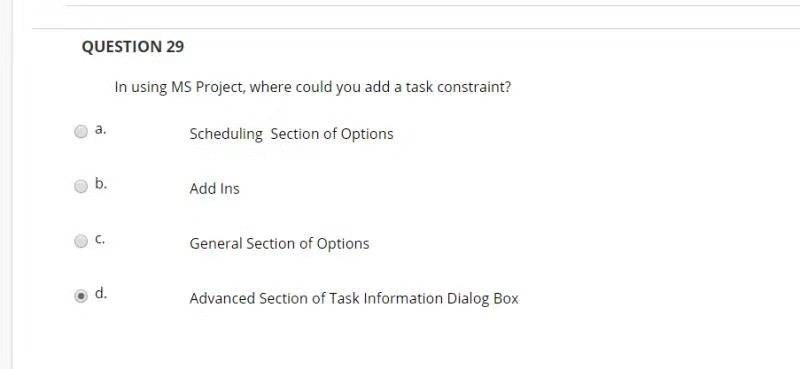Viewport: 800px width, 369px height.
Task: Pick answer 'Scheduling Section of Options'
Action: point(291,134)
